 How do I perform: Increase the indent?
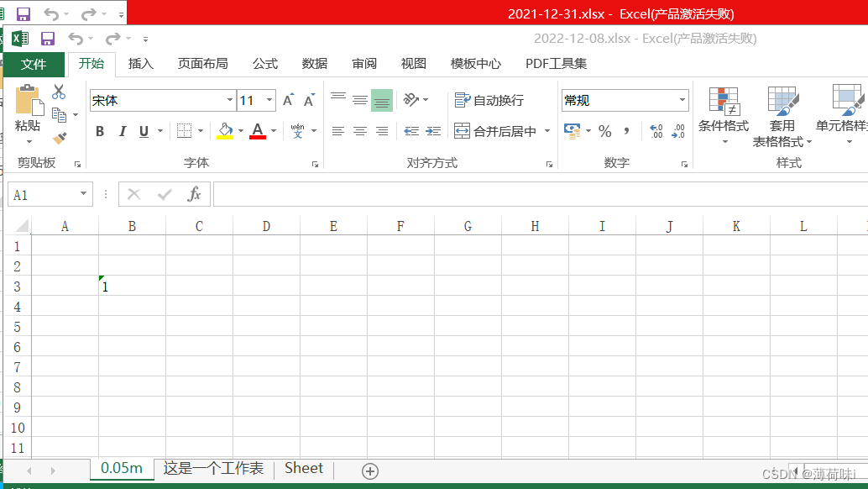point(433,131)
